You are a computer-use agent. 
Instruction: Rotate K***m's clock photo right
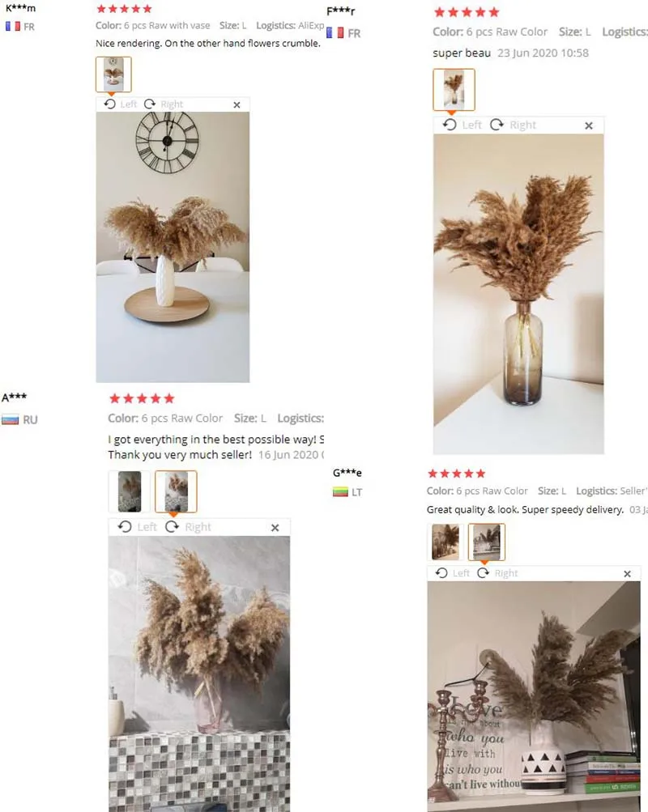(x=163, y=104)
